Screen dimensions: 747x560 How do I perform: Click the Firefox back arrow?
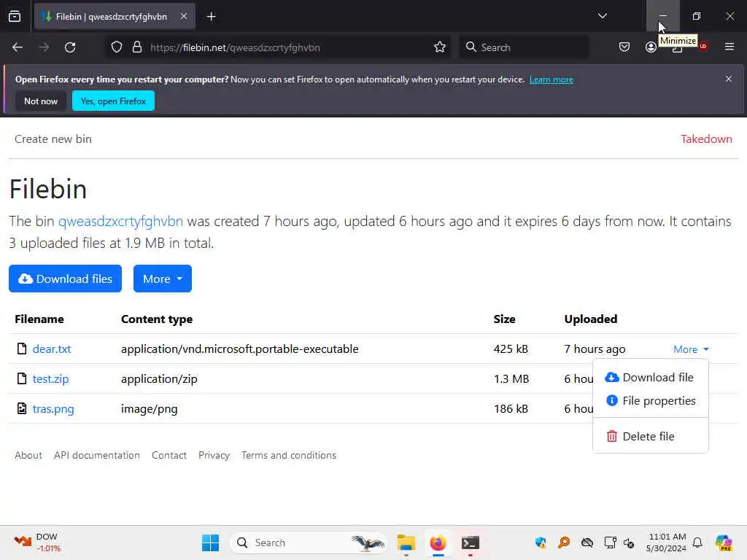click(18, 47)
